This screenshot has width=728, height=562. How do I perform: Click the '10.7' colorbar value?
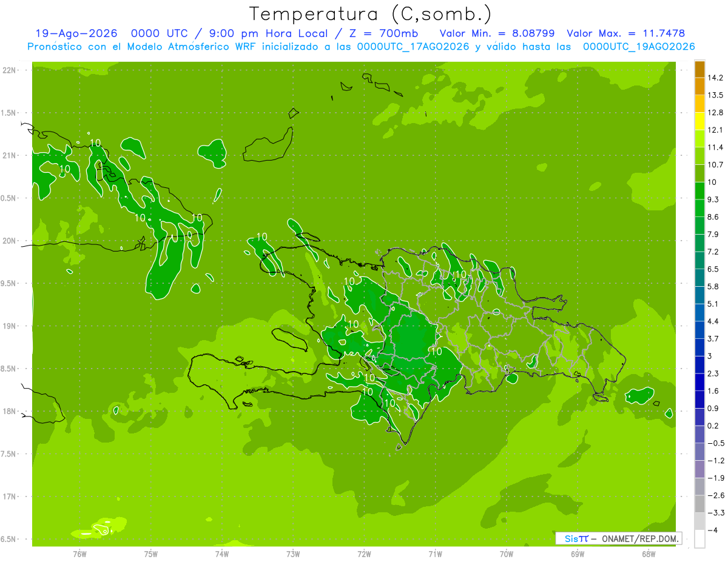click(x=716, y=165)
